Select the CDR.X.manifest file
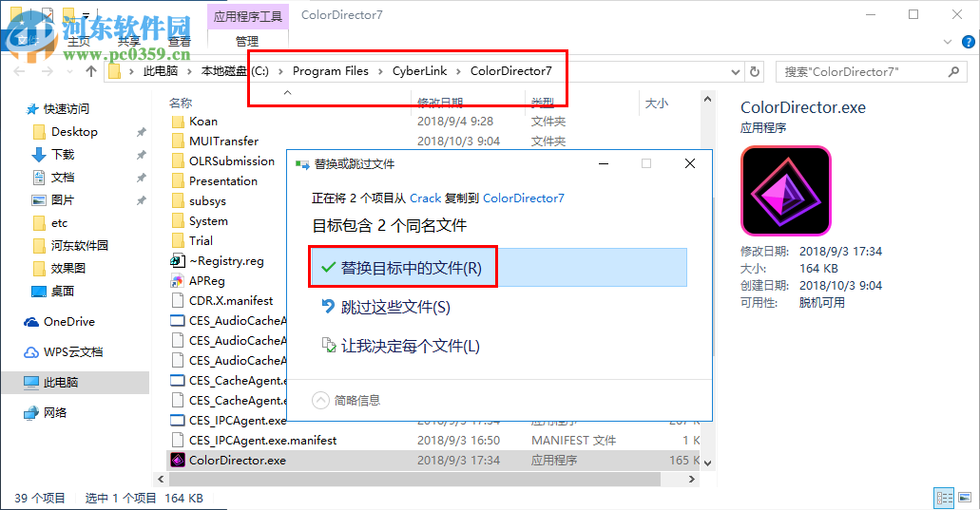 tap(231, 301)
